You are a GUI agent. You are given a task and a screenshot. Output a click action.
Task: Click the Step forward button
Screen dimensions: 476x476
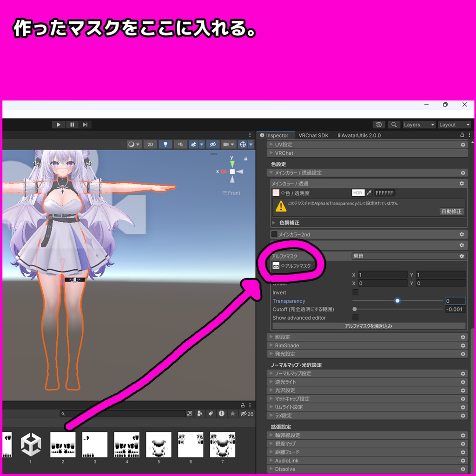pyautogui.click(x=86, y=125)
